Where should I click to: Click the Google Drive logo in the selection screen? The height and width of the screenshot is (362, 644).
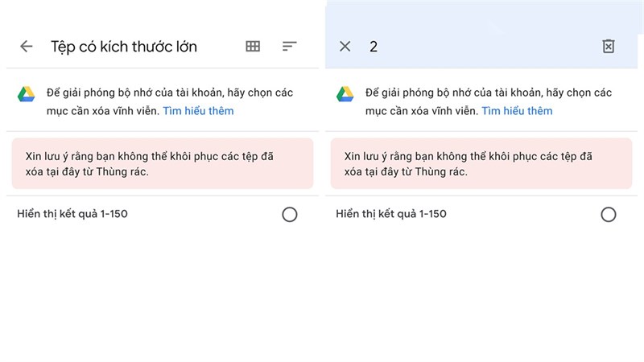pyautogui.click(x=345, y=94)
